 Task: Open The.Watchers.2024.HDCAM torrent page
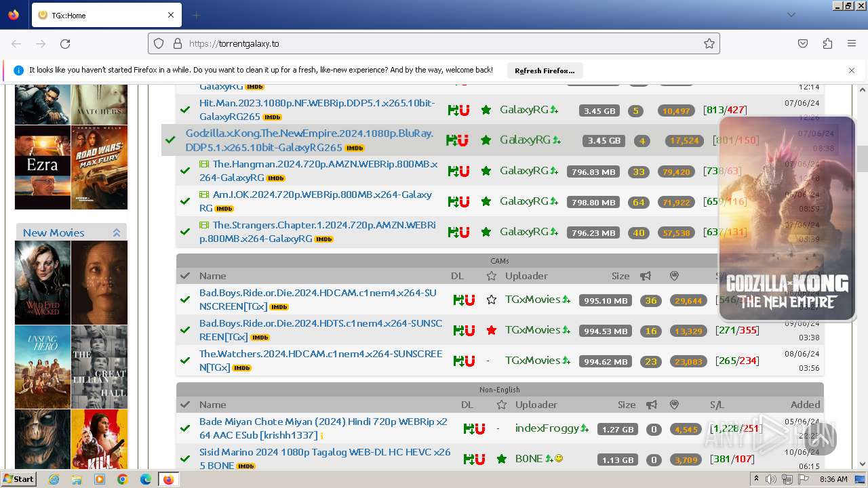[x=321, y=361]
